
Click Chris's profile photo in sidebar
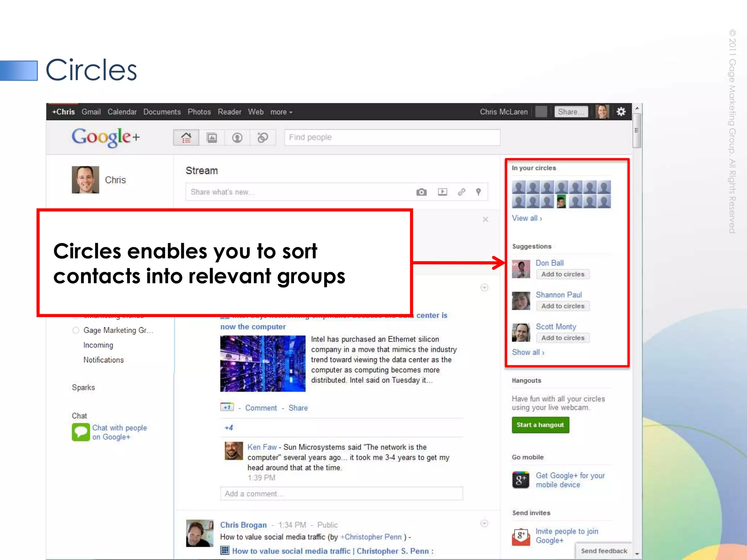coord(85,179)
